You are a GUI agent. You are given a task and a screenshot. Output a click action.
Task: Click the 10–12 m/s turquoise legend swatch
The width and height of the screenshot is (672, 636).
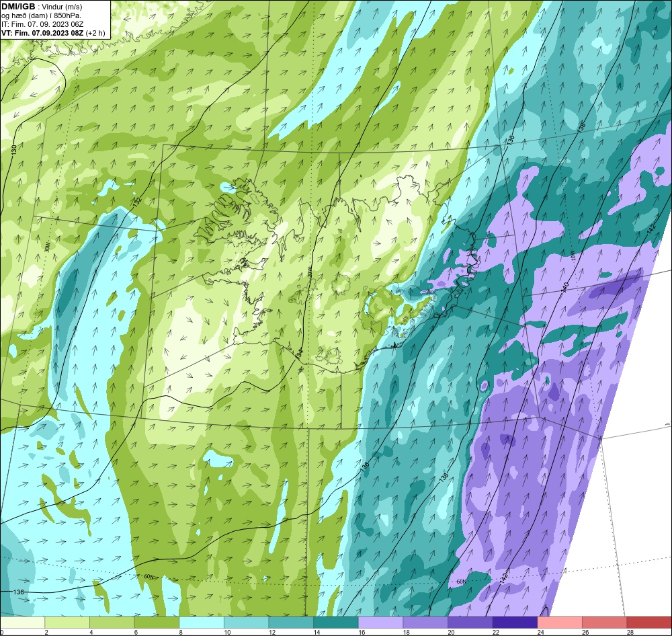pos(246,623)
